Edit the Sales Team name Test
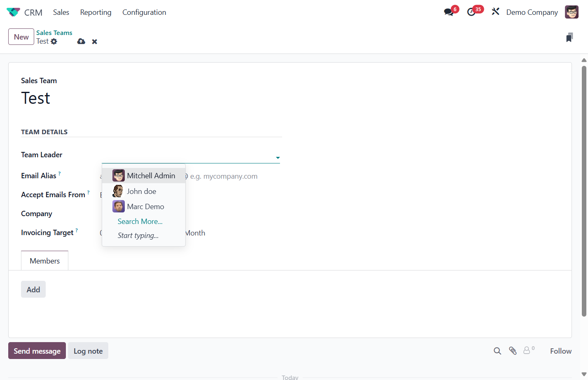 (x=36, y=98)
